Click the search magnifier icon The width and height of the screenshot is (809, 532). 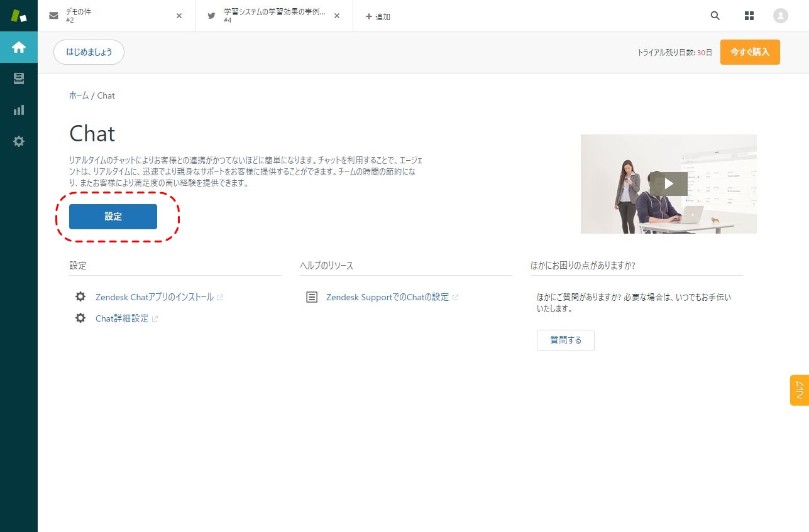pos(715,16)
